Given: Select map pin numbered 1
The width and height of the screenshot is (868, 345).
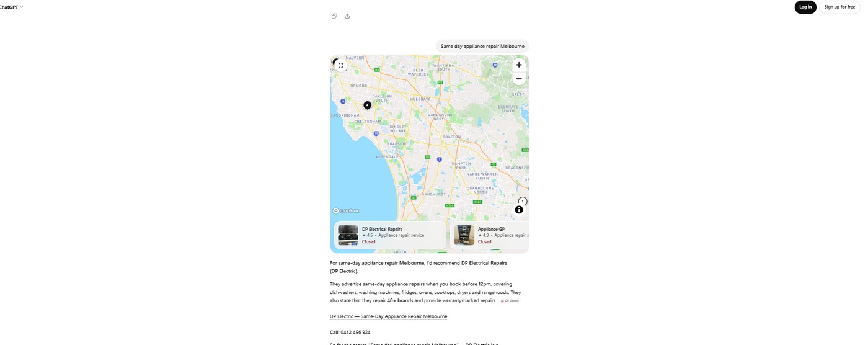Looking at the screenshot, I should point(523,201).
